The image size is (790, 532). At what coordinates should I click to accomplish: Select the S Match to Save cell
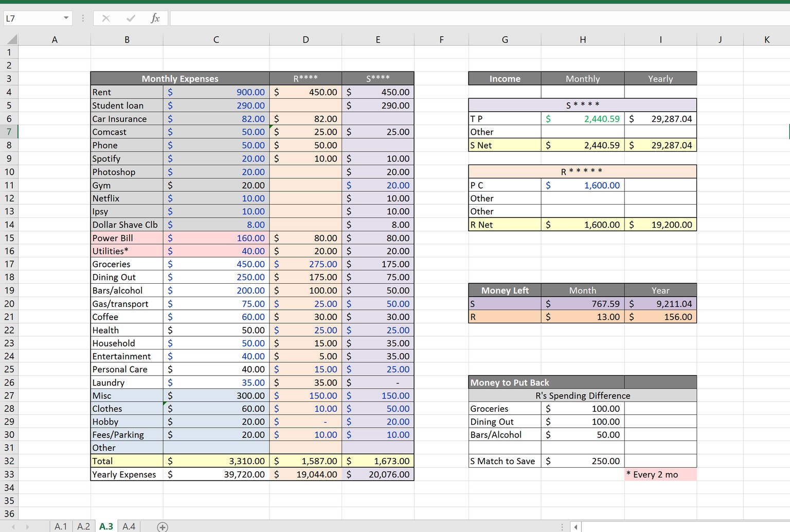[x=505, y=461]
